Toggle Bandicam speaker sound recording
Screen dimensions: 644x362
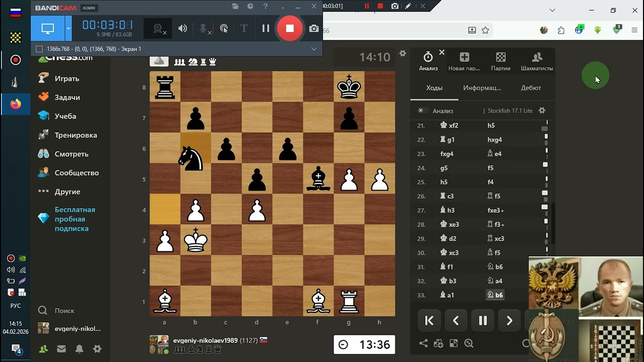coord(183,29)
